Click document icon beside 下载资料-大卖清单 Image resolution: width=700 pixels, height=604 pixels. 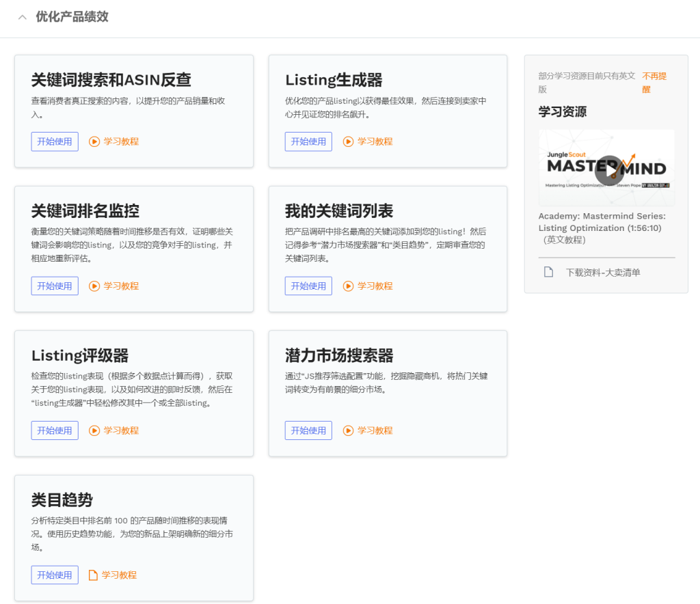click(x=548, y=273)
